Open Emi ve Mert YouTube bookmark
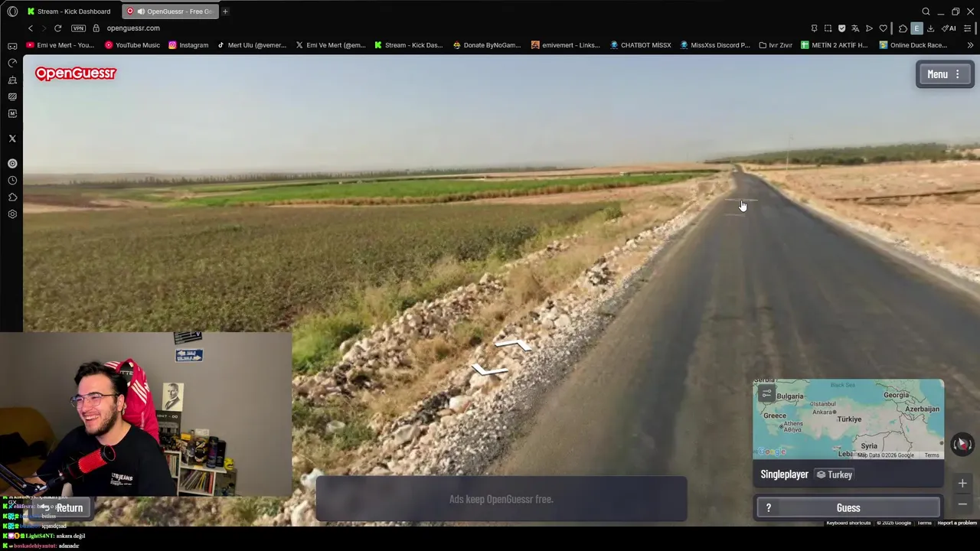980x551 pixels. (x=60, y=45)
